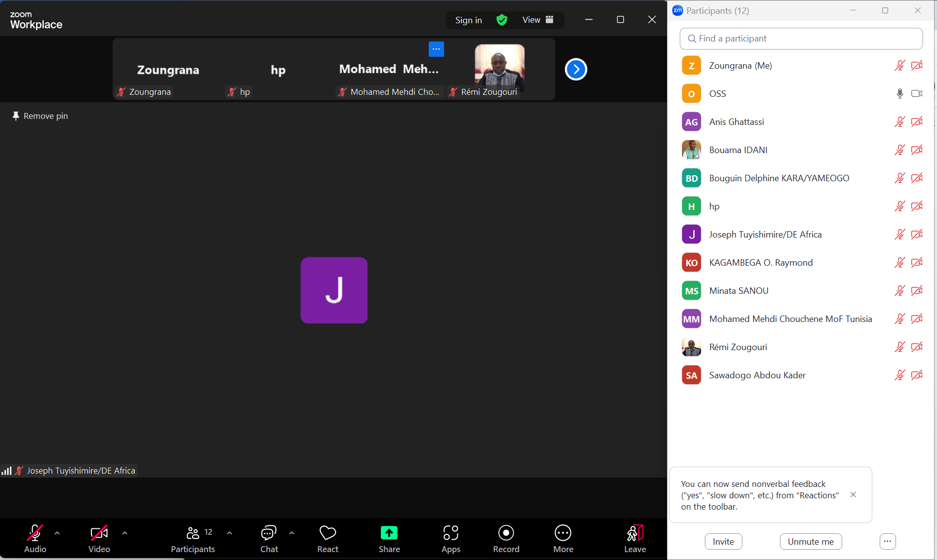Click the Find a participant search field

pos(801,39)
